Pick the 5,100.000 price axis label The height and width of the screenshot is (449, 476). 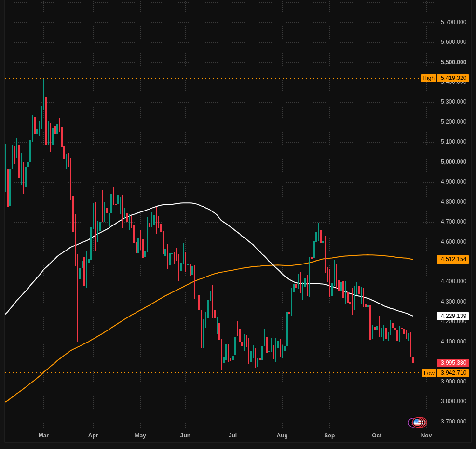[x=453, y=142]
